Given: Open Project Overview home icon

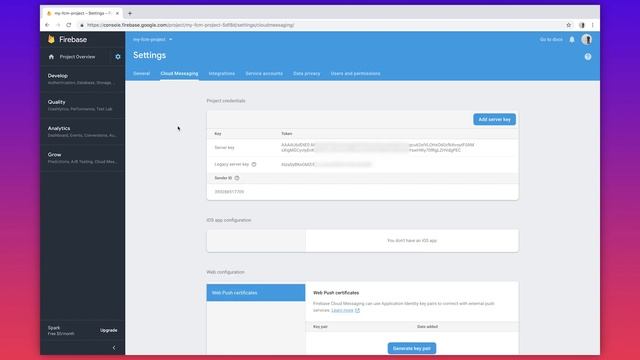Looking at the screenshot, I should click(51, 57).
